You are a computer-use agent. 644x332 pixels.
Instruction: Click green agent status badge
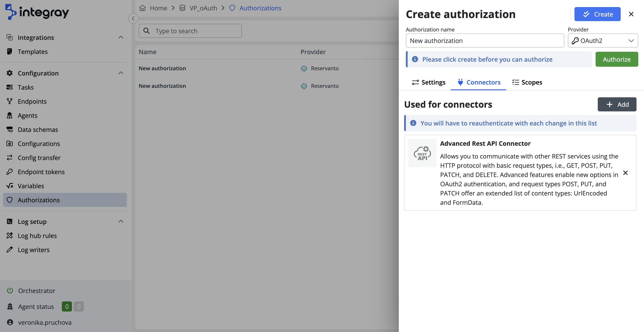(x=67, y=306)
